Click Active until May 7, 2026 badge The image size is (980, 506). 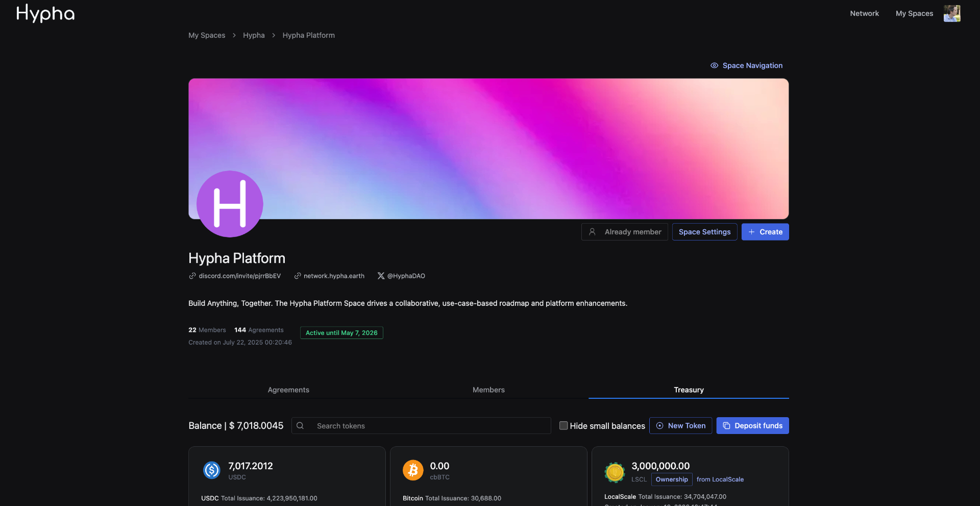341,333
